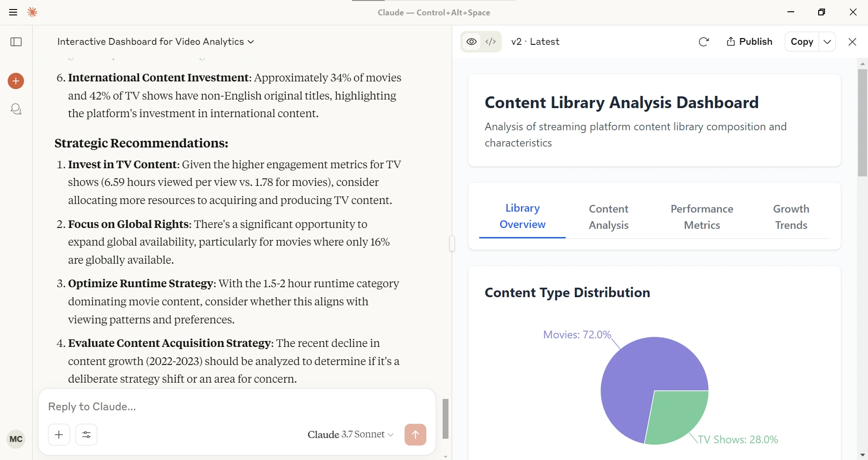
Task: Open the Claude 3.7 Sonnet model selector
Action: (350, 435)
